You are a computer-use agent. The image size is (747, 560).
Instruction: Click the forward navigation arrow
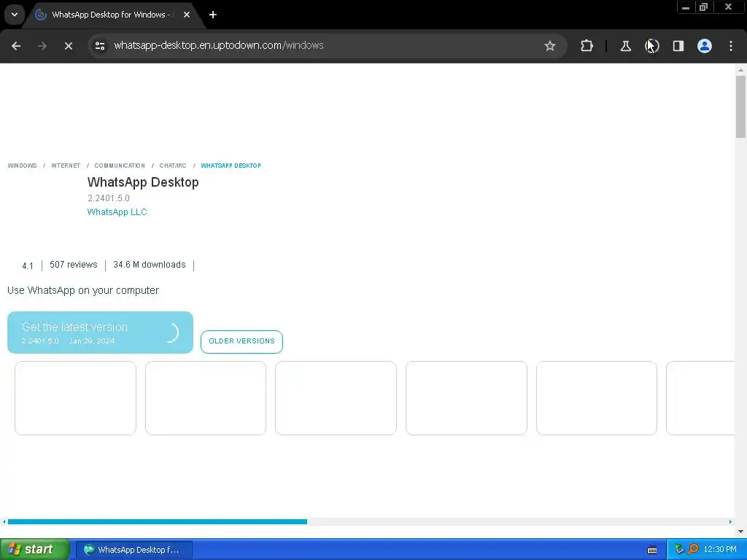(x=42, y=46)
